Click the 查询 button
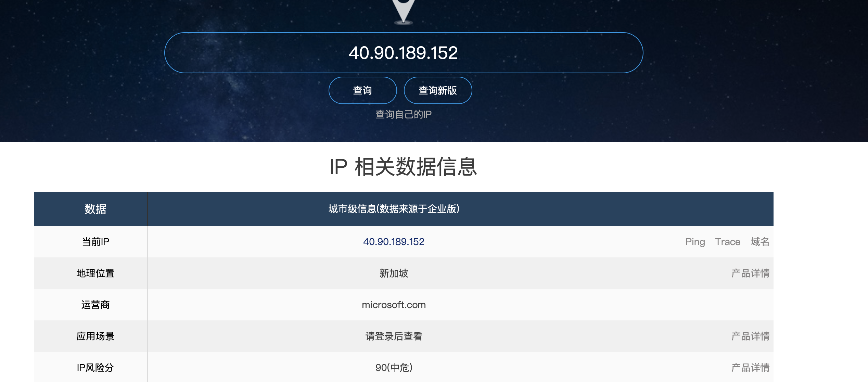The image size is (868, 382). (362, 90)
